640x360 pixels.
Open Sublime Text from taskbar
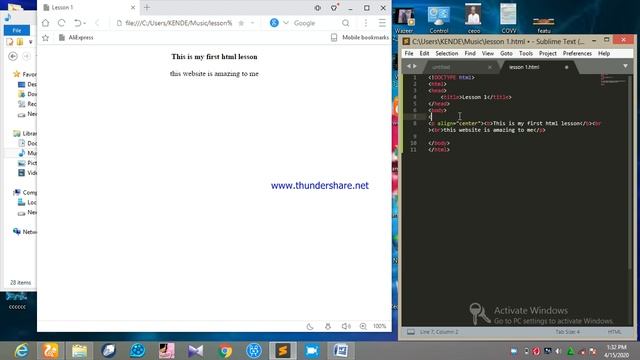283,351
